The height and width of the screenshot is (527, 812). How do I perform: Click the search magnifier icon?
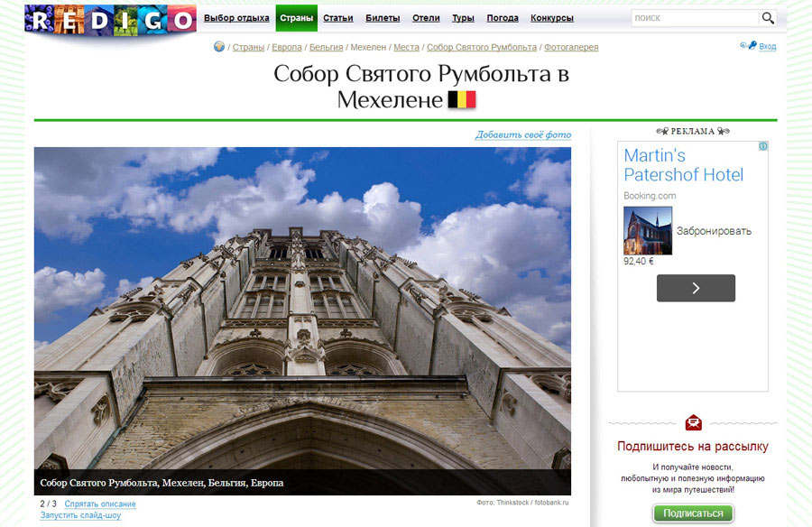(768, 18)
